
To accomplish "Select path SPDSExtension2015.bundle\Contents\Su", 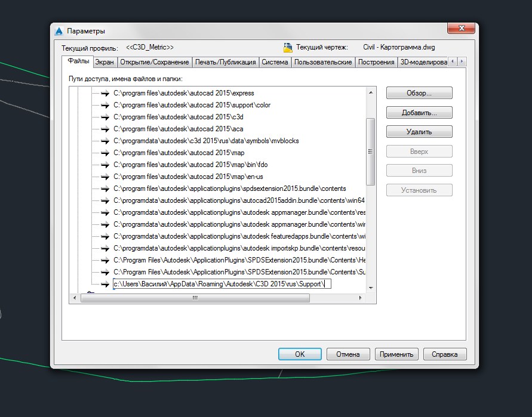I will 239,272.
